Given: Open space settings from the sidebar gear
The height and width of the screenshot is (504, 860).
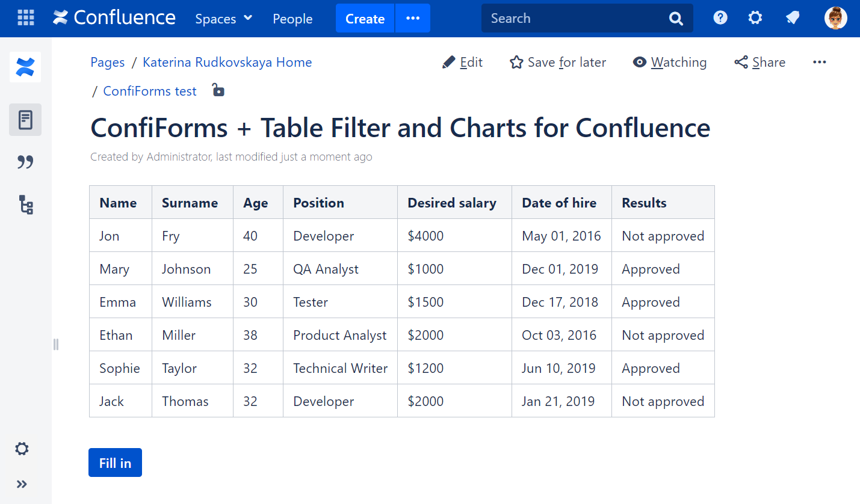Looking at the screenshot, I should (x=22, y=449).
